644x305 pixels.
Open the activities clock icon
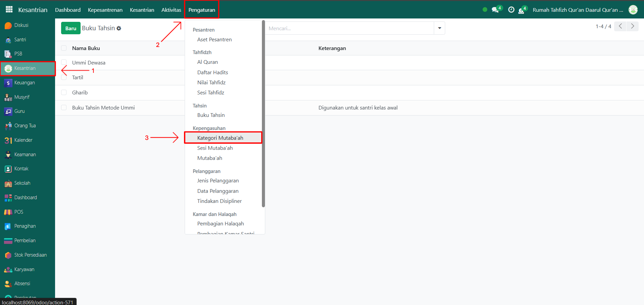(x=511, y=10)
